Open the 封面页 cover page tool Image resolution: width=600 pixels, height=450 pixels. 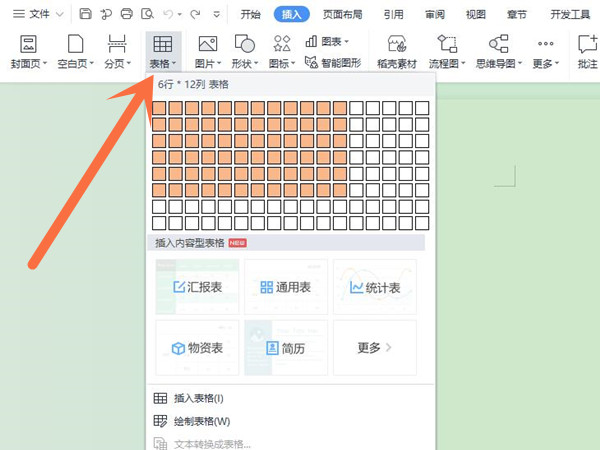point(28,52)
